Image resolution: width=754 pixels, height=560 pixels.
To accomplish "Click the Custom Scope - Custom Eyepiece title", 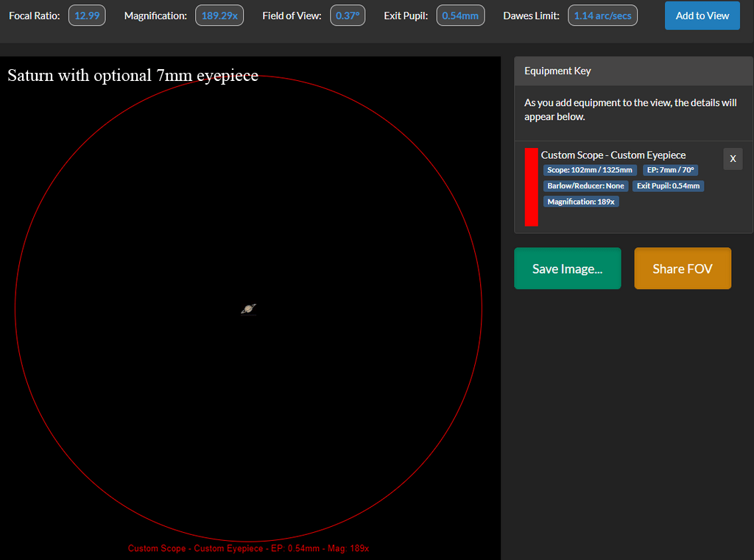I will click(x=613, y=155).
